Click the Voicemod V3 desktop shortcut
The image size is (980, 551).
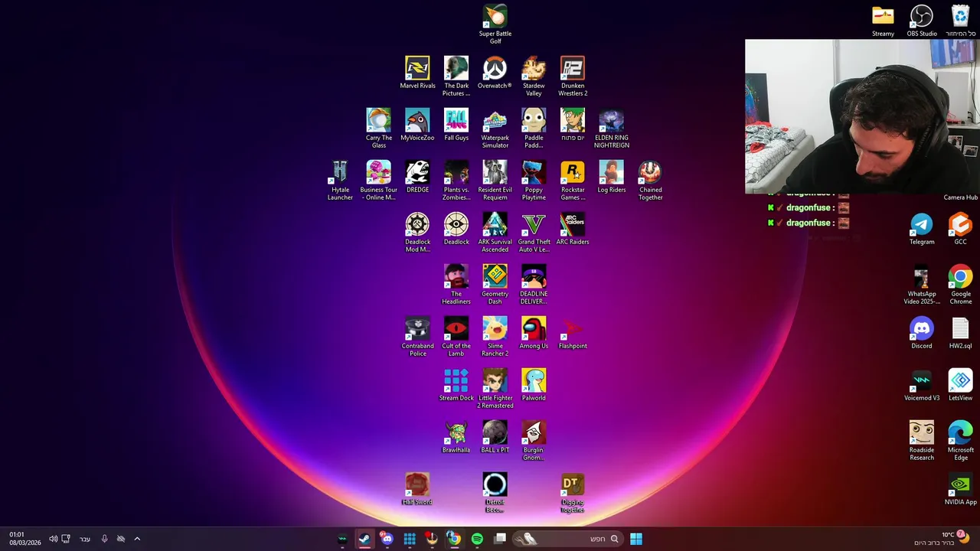[x=922, y=385]
